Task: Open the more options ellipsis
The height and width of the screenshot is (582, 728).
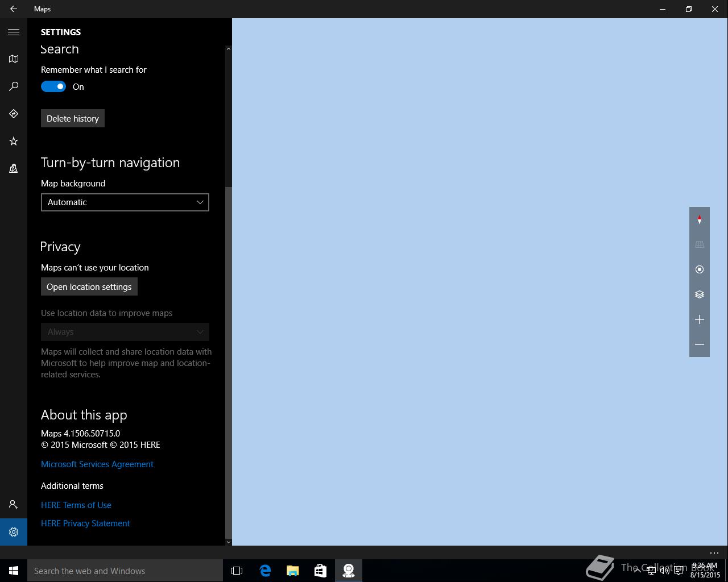Action: pos(714,552)
